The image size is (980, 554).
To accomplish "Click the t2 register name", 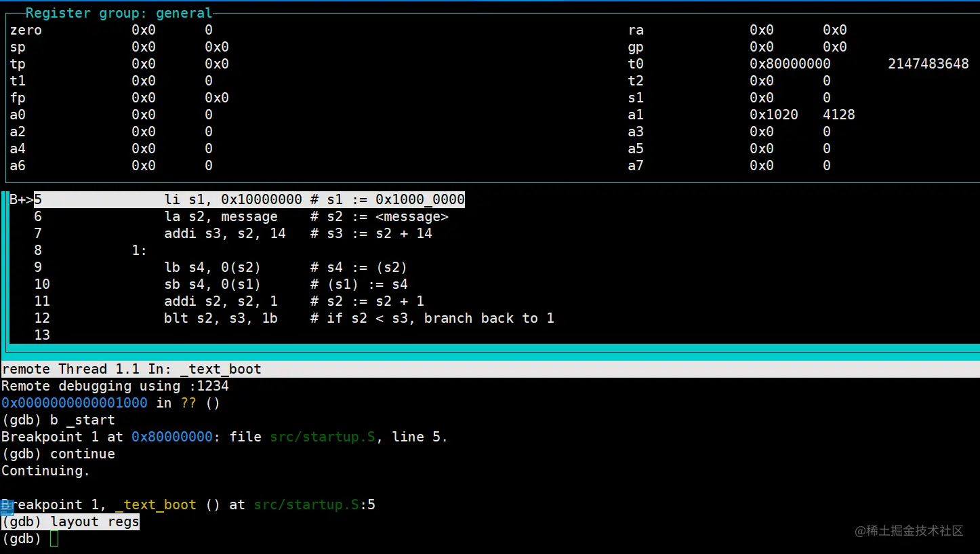I will 636,81.
